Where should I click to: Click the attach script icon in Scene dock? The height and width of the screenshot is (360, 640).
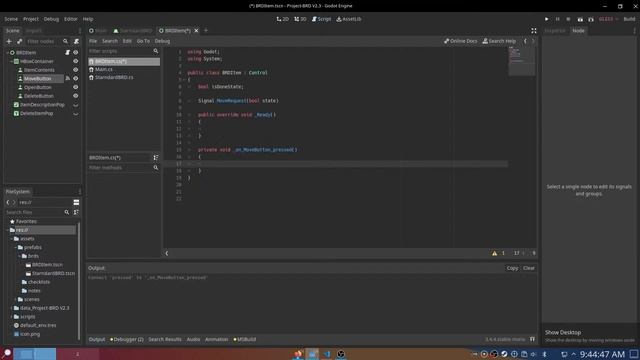coord(76,41)
